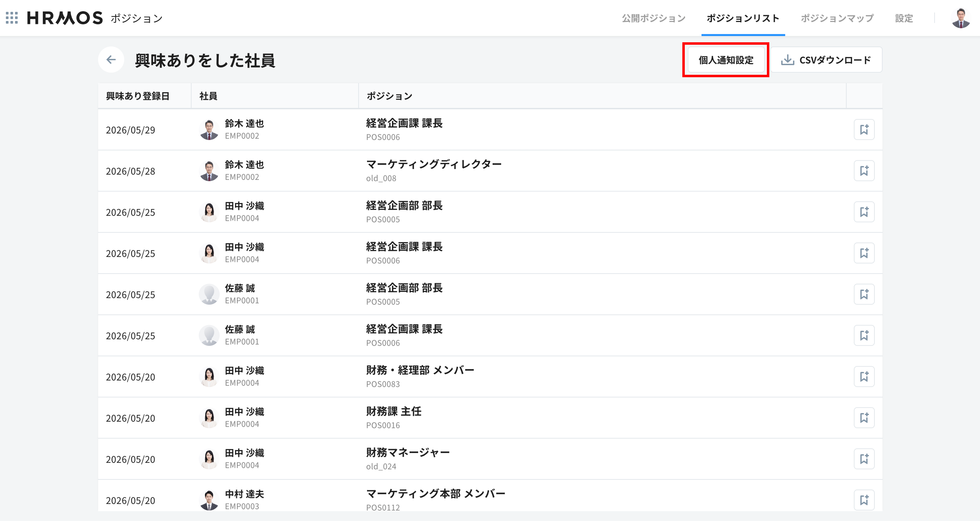The image size is (980, 522).
Task: Click the date 2026/05/29
Action: 130,130
